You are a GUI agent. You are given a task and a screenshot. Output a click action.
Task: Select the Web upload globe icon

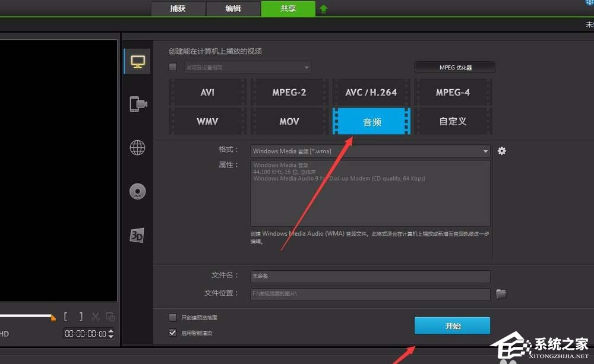[138, 148]
